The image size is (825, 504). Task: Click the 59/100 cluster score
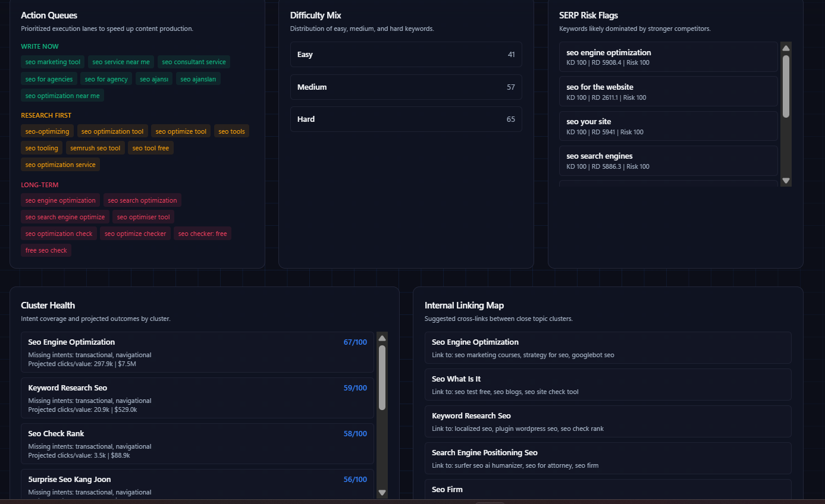pyautogui.click(x=355, y=388)
